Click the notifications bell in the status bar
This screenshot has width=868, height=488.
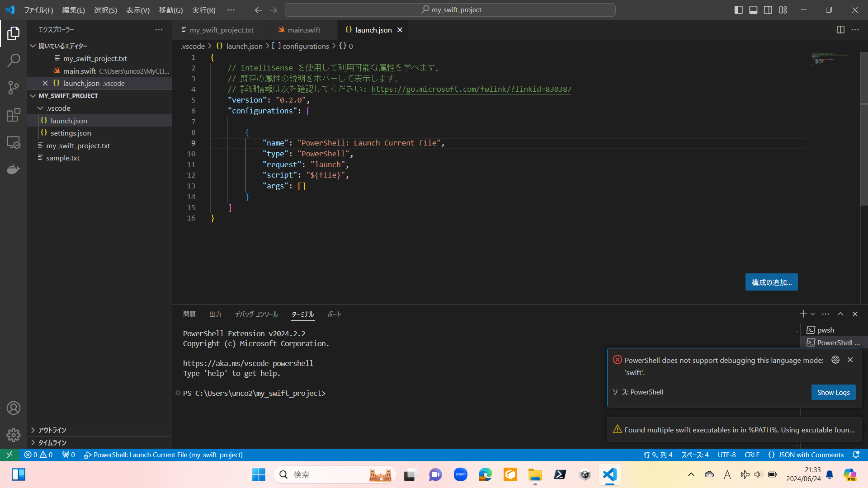(x=856, y=455)
